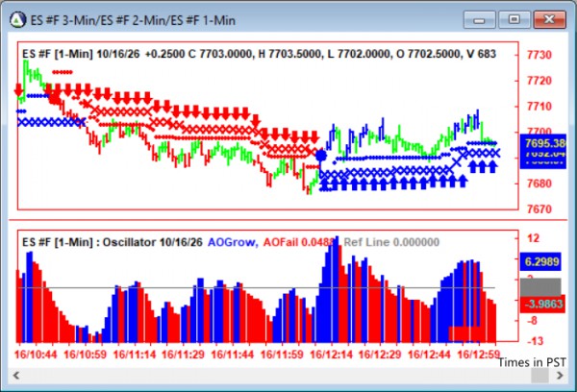Click the 16/12:44 time axis label
The width and height of the screenshot is (577, 392).
coord(430,355)
